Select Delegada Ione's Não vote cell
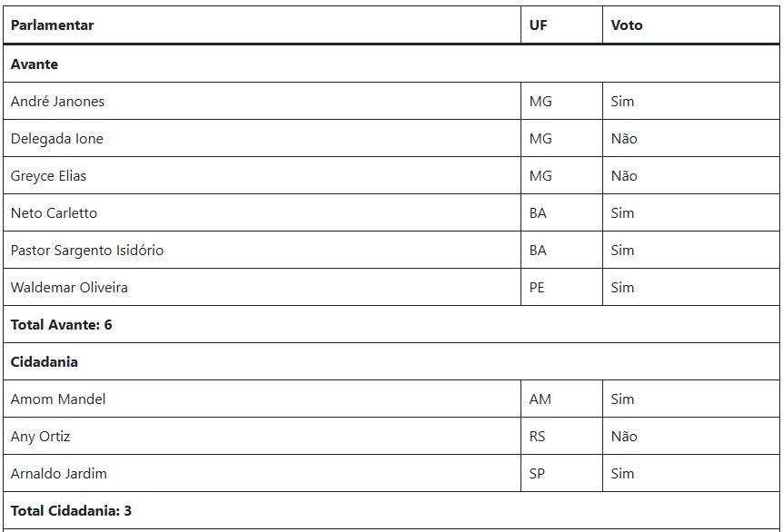Image resolution: width=783 pixels, height=532 pixels. (x=691, y=138)
